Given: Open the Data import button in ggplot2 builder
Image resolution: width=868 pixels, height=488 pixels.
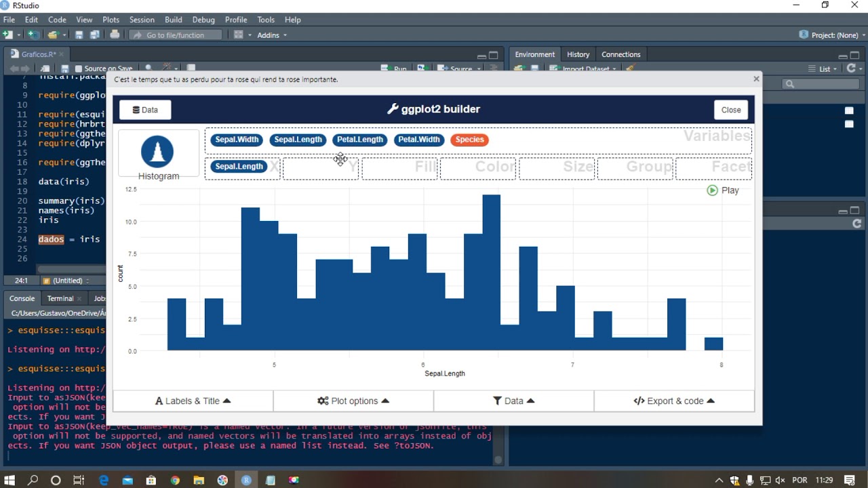Looking at the screenshot, I should tap(145, 110).
